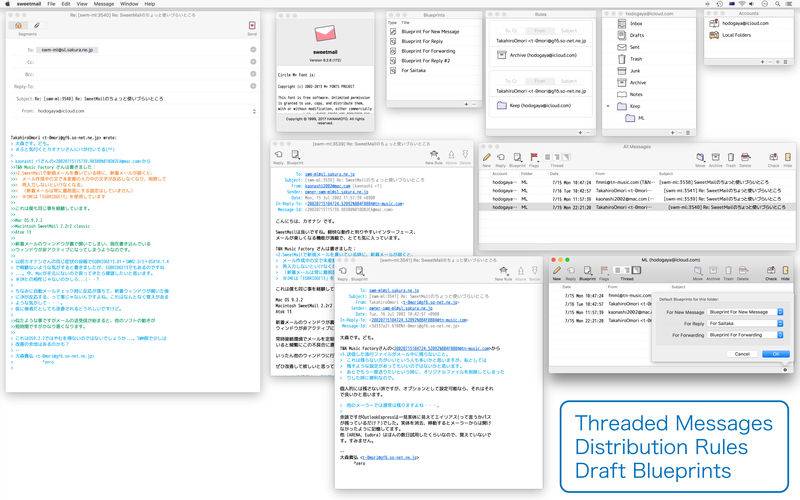
Task: Click Send icon in compose window
Action: [252, 26]
